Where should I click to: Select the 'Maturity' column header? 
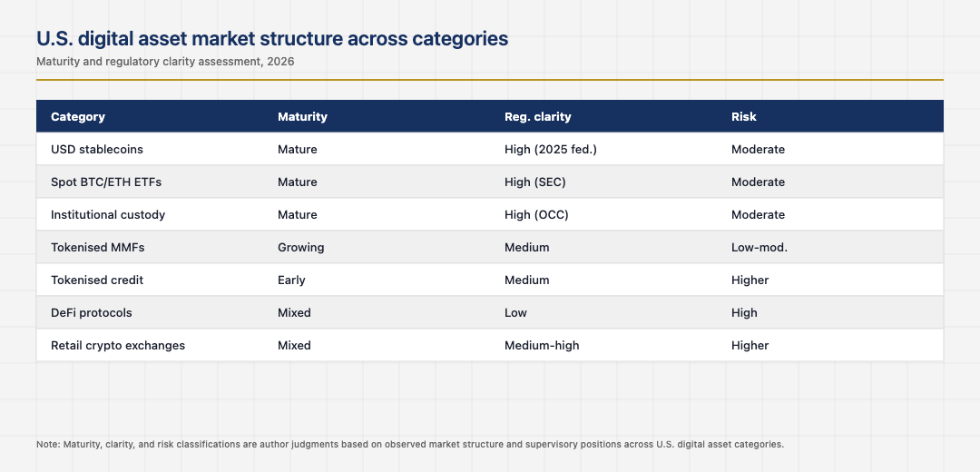pos(302,117)
